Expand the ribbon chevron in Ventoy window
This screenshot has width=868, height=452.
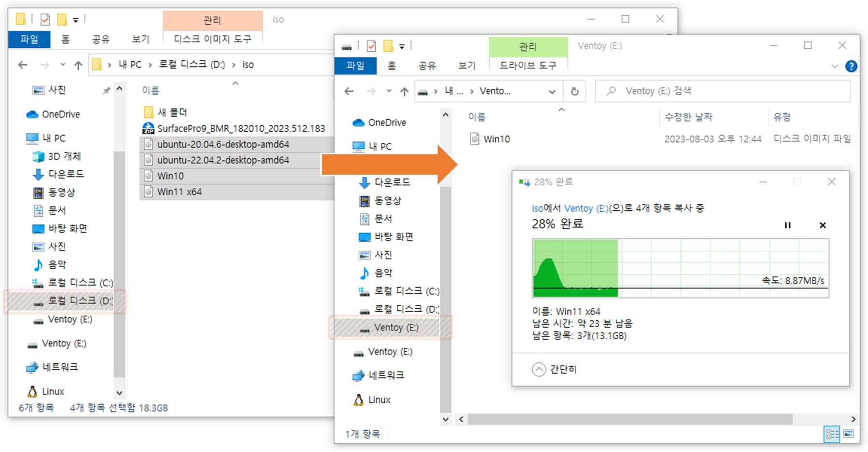pos(835,67)
